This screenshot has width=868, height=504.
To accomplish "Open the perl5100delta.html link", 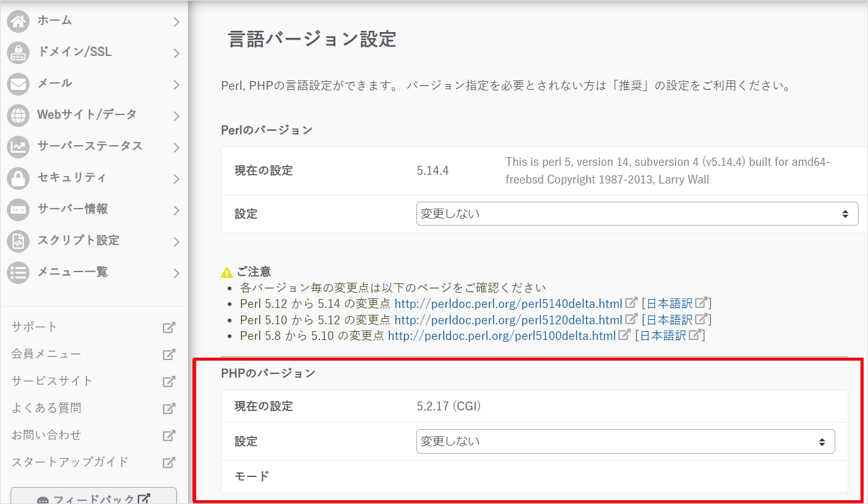I will 501,336.
